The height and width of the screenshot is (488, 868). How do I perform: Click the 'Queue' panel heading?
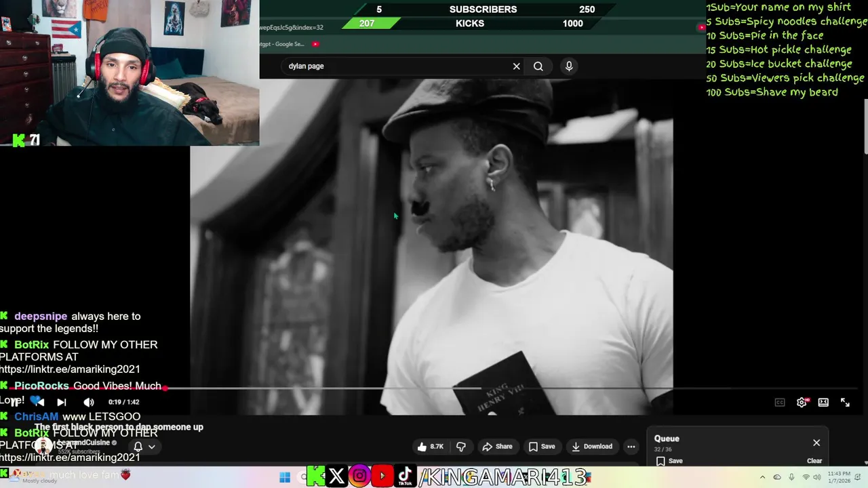[x=667, y=439]
